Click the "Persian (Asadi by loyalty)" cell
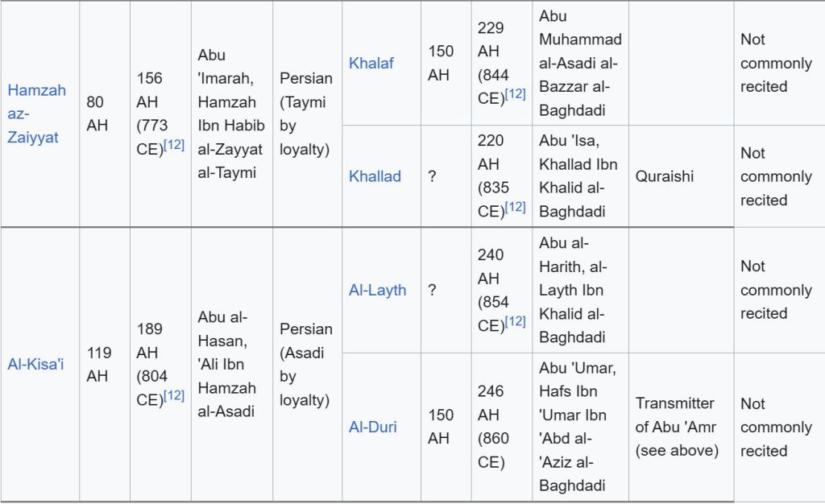This screenshot has height=504, width=825. pyautogui.click(x=305, y=365)
